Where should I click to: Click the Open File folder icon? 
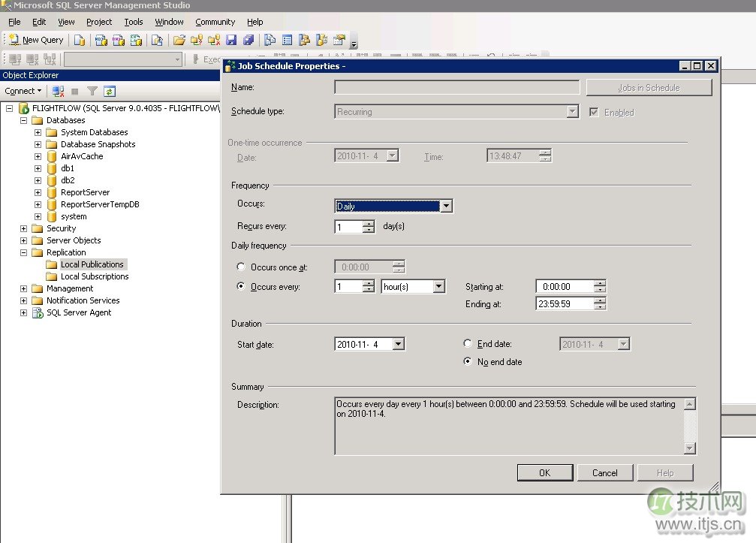coord(179,40)
